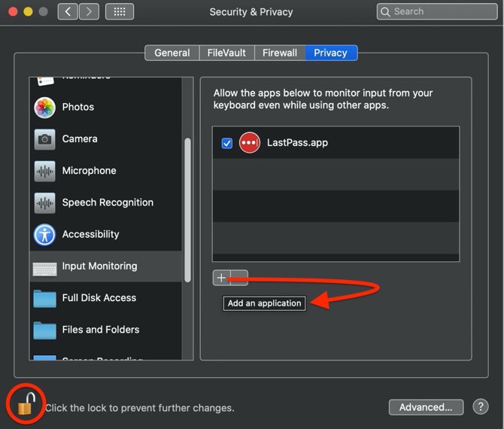Select the Full Disk Access text label
Screen dimensions: 504x429
pos(99,298)
